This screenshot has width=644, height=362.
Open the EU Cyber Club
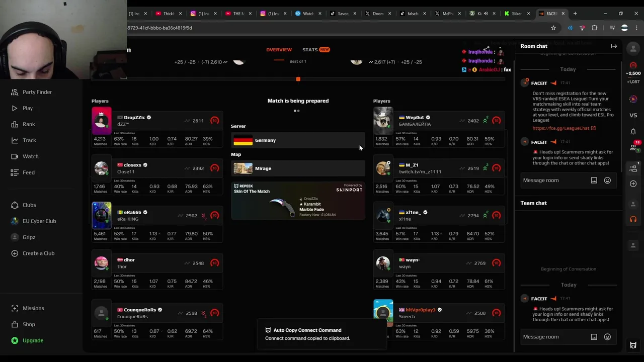[34, 221]
